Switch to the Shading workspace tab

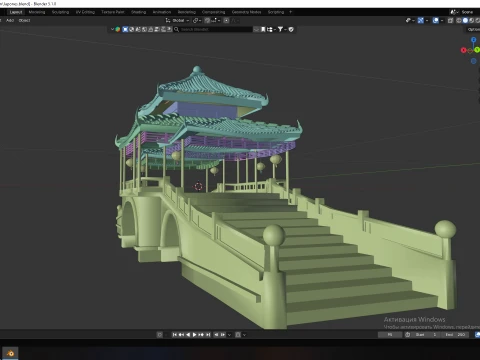coord(138,12)
